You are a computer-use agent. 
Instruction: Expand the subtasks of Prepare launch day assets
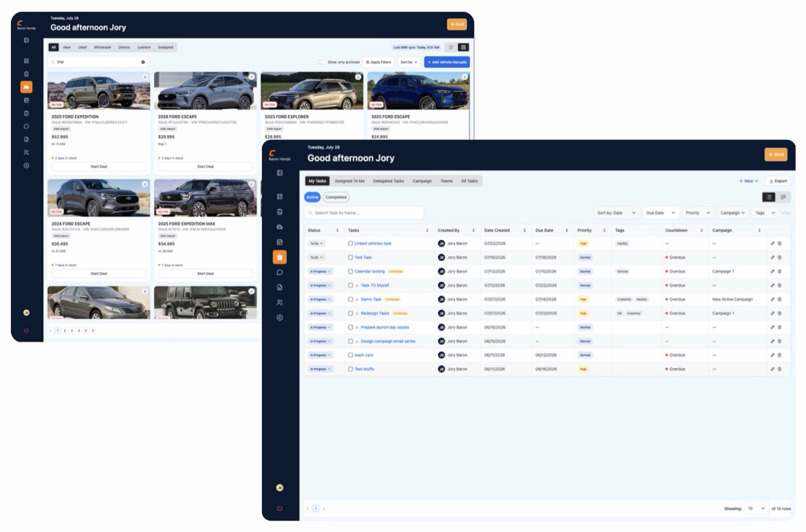(x=357, y=327)
